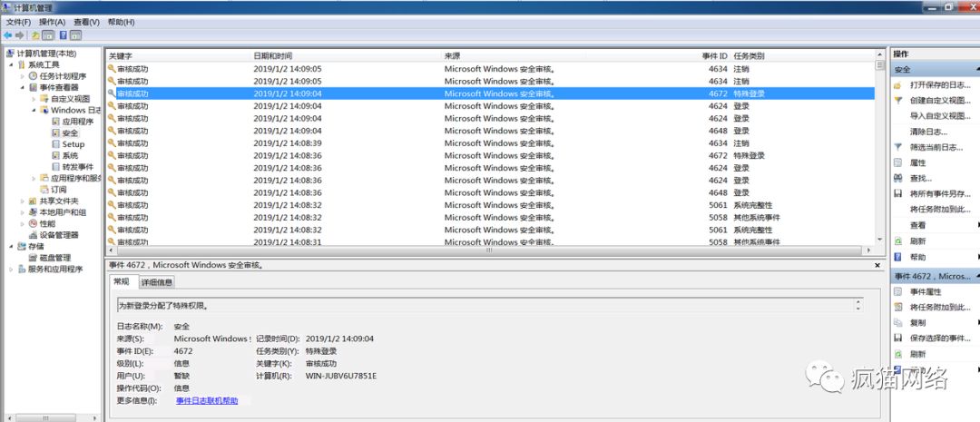Click 将任务附加到此日志 under 安全 section
Image resolution: width=980 pixels, height=422 pixels.
(x=939, y=210)
